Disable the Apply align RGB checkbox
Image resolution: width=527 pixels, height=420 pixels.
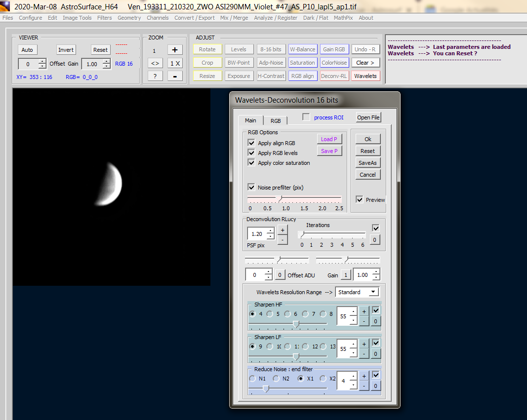(251, 143)
